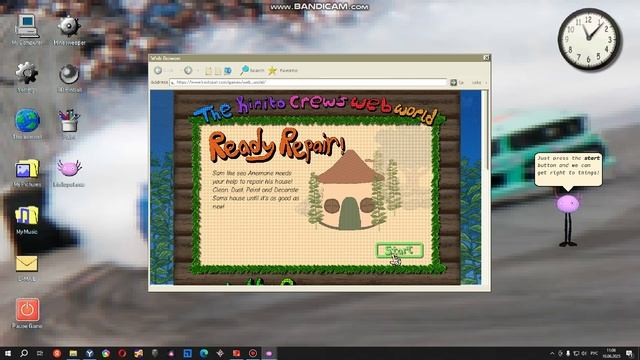Open the Windows Start menu
The image size is (640, 360).
[x=8, y=353]
